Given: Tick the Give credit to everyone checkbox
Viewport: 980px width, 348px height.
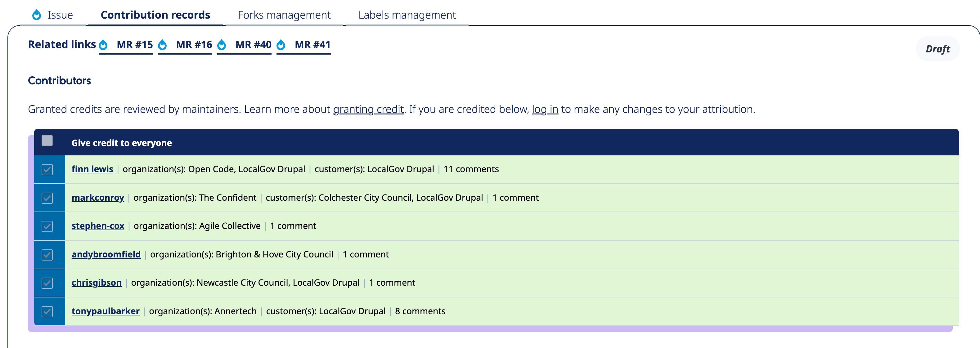Looking at the screenshot, I should click(x=47, y=141).
